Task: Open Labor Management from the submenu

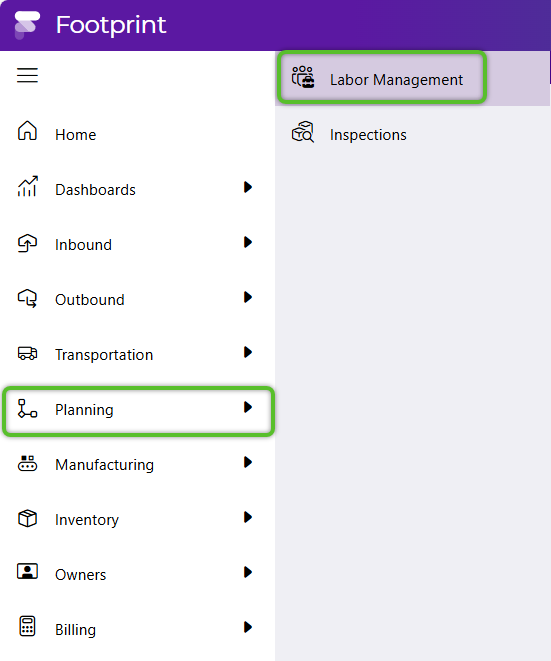Action: [382, 78]
